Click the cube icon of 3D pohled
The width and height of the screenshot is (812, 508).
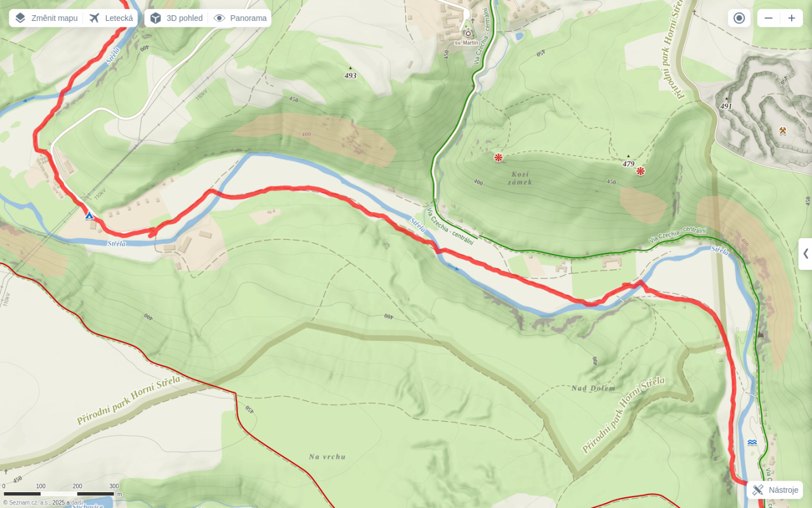[155, 18]
